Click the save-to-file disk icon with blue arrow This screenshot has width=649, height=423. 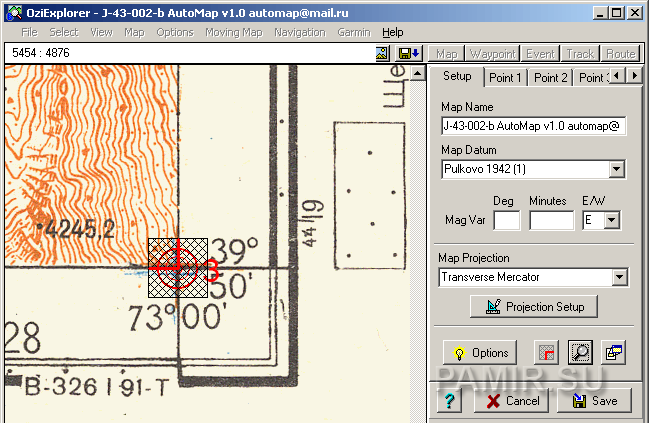(409, 53)
